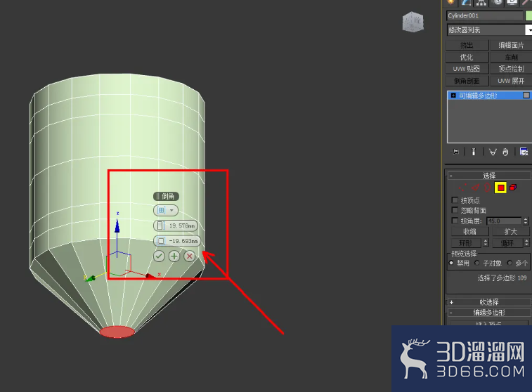This screenshot has height=392, width=532.
Task: Click the 扩大 selection button
Action: (x=511, y=232)
